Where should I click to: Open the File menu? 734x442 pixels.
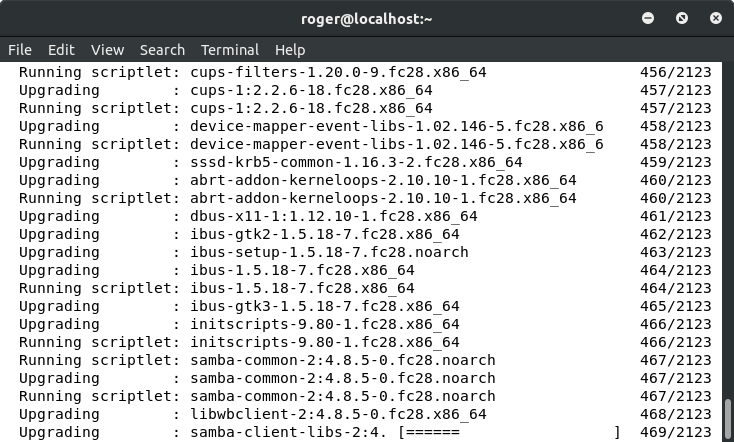20,50
